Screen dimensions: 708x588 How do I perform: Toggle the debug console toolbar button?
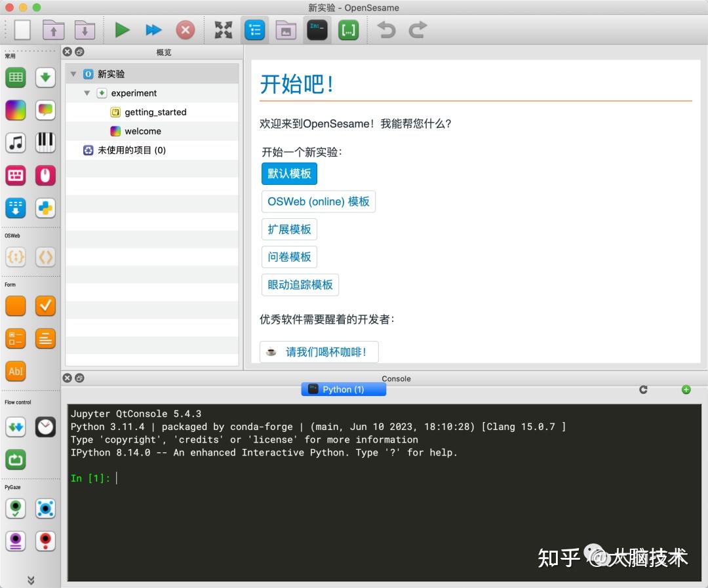(317, 29)
